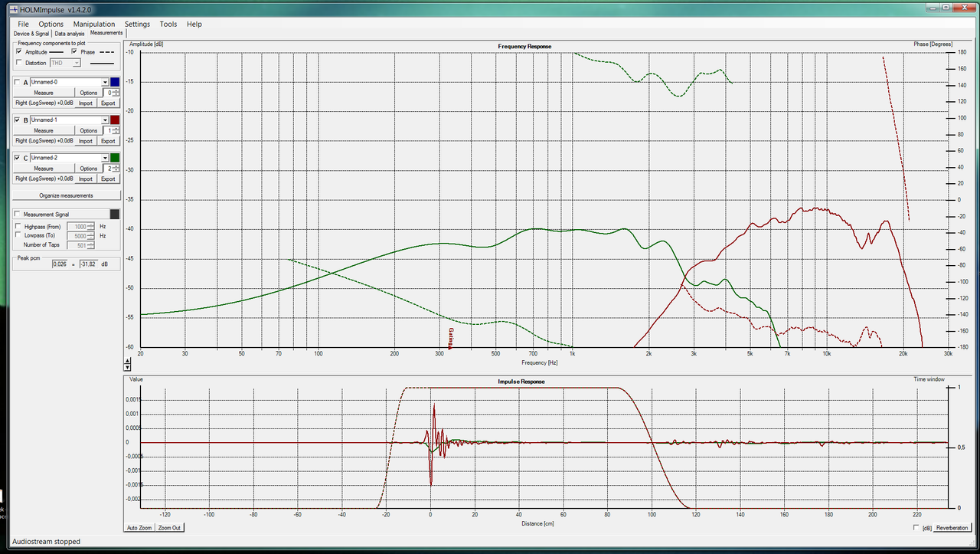Open the Unnamed-1 measurement name dropdown
980x554 pixels.
tap(104, 120)
